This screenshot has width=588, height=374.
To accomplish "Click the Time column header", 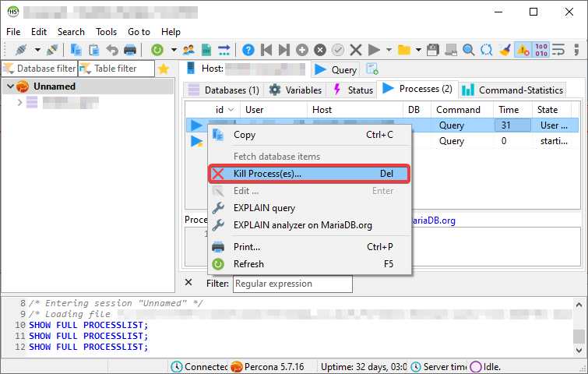I will tap(509, 110).
